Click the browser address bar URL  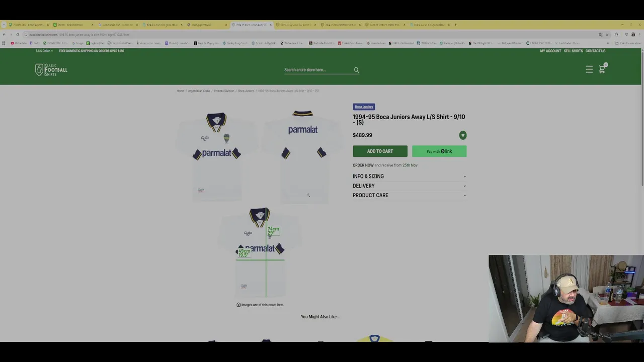point(79,35)
